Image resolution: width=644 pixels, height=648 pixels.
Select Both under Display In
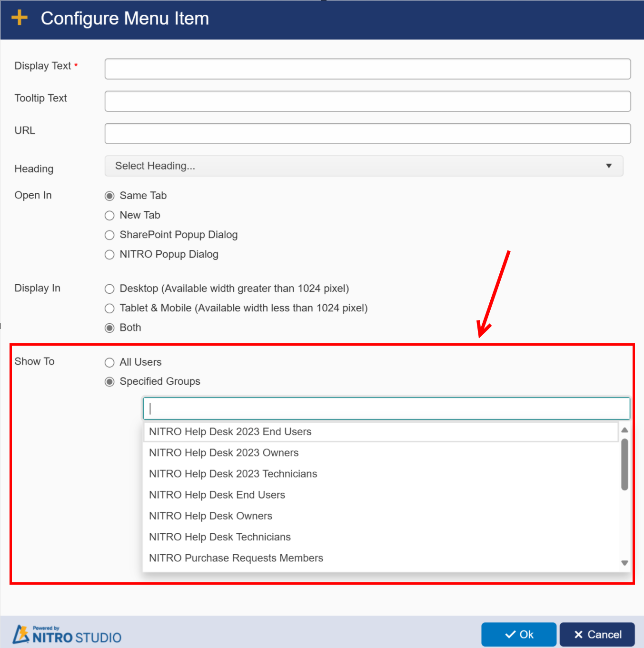tap(109, 328)
